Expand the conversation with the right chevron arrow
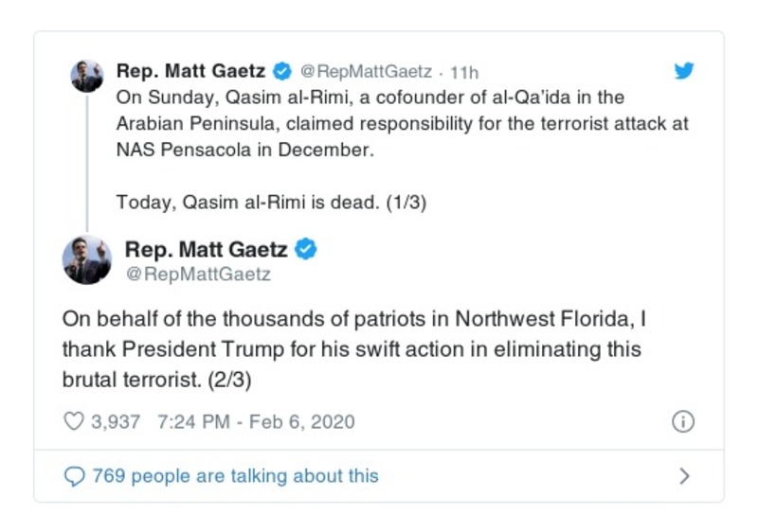The image size is (758, 532). [x=684, y=476]
